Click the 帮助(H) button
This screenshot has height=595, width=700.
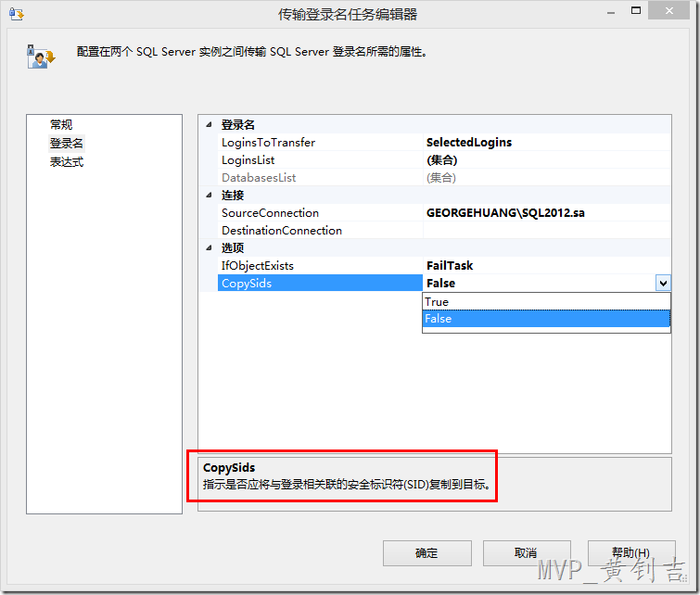631,553
